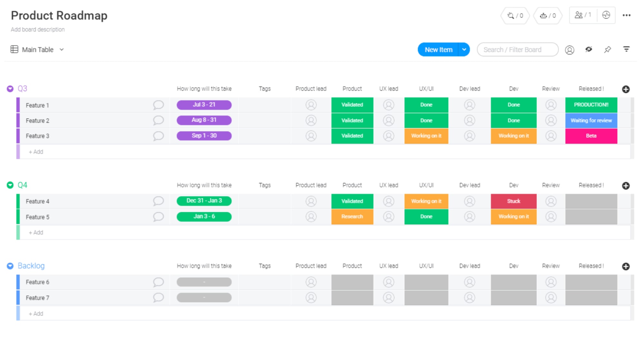The height and width of the screenshot is (347, 644).
Task: Select the Stuck status on Feature 4
Action: click(x=514, y=201)
